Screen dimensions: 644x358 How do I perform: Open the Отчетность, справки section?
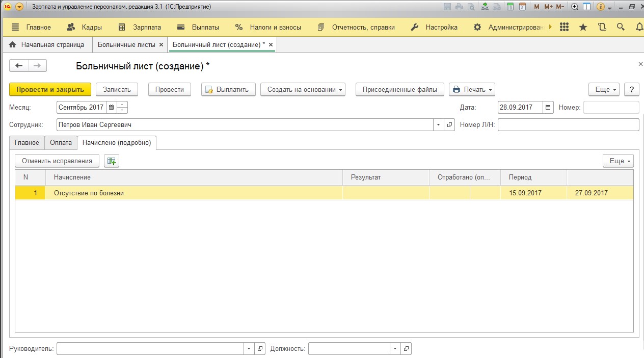pos(356,27)
